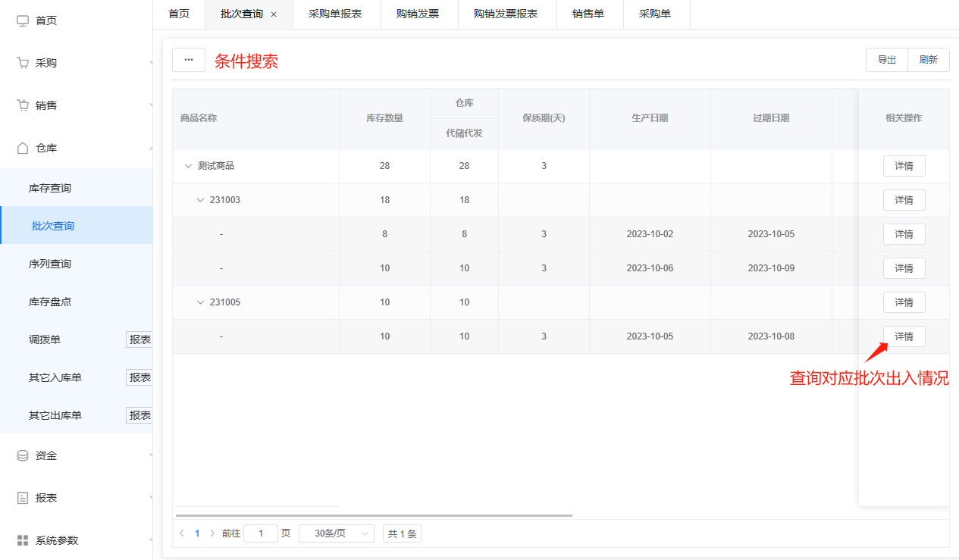Click the horizontal scrollbar under the table

click(x=372, y=515)
